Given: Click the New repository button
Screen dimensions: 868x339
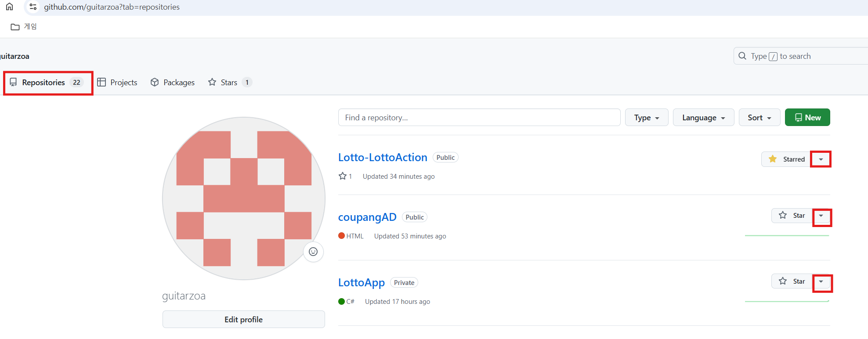Looking at the screenshot, I should [x=807, y=117].
